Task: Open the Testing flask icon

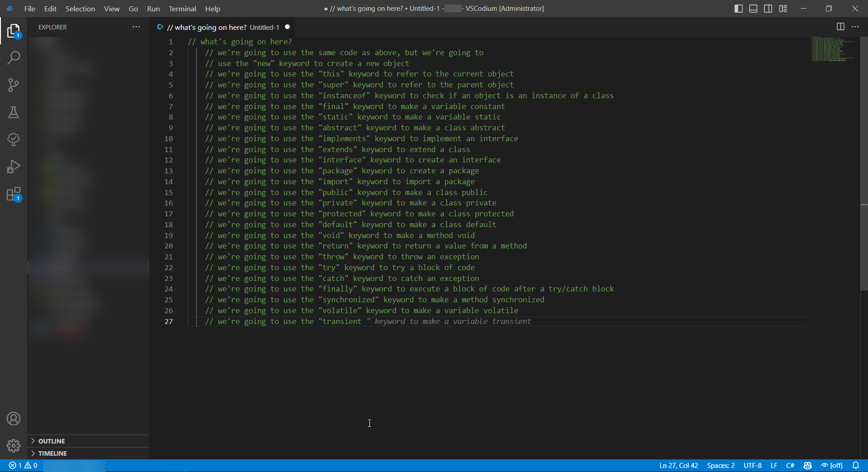Action: pyautogui.click(x=14, y=112)
